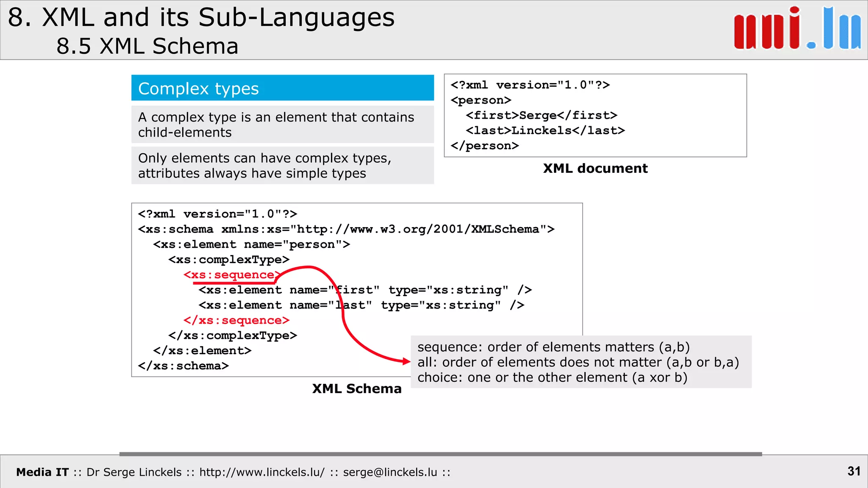
Task: Click the closing </xs:schema> line
Action: (184, 366)
